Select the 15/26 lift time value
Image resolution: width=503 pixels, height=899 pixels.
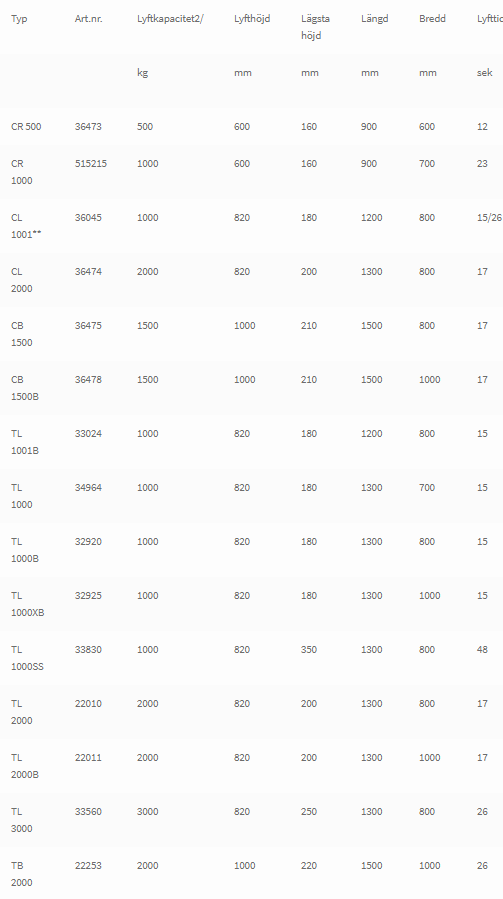point(489,218)
